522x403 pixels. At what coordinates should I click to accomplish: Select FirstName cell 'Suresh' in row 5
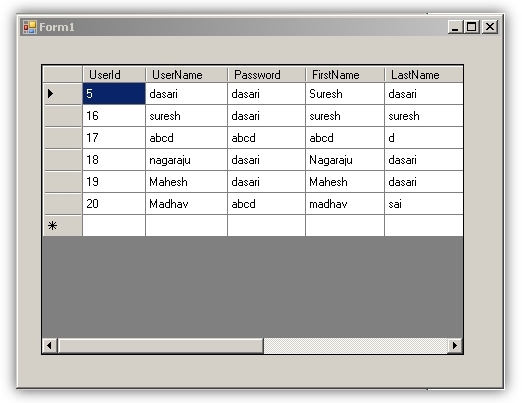click(x=345, y=94)
